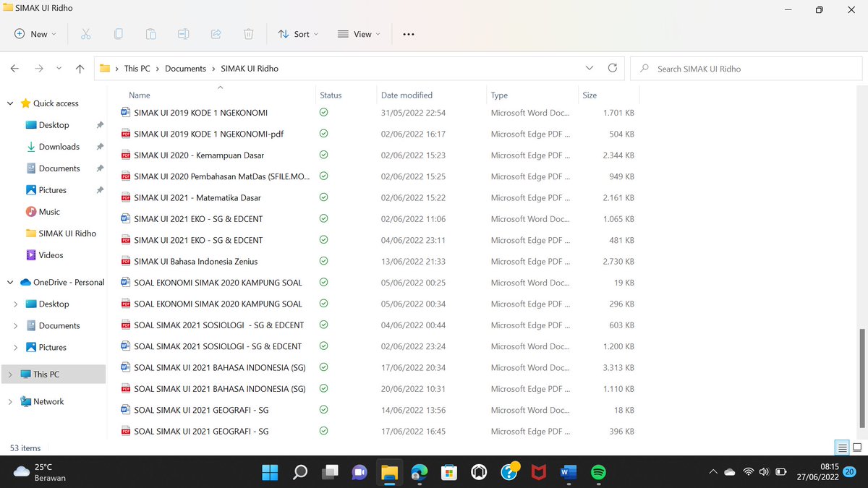The width and height of the screenshot is (868, 488).
Task: Click Documents in address breadcrumb
Action: 185,69
